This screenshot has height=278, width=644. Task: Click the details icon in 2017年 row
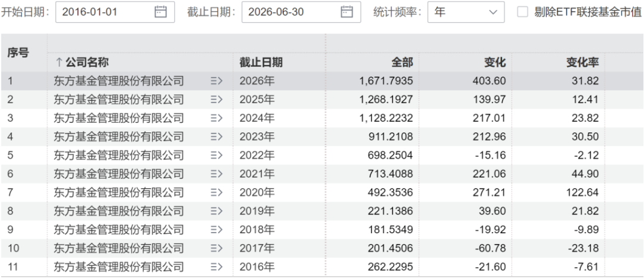pyautogui.click(x=216, y=248)
